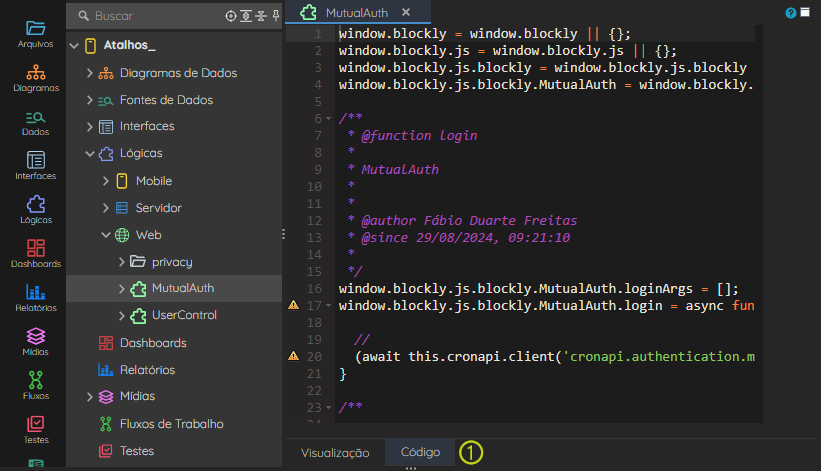Click the panel splitter handle dots
821x471 pixels.
(284, 234)
